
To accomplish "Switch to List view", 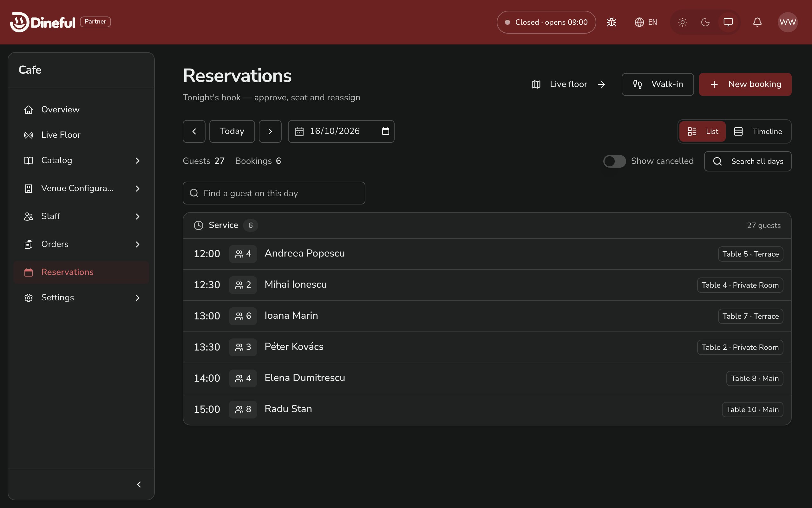I will 703,131.
